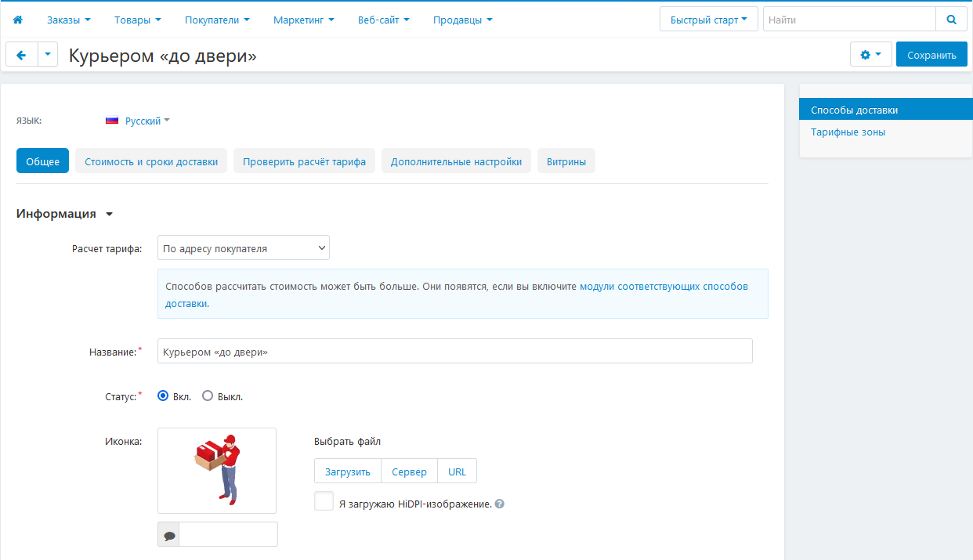Open the Расчет тарифа dropdown
The image size is (973, 560).
[x=243, y=248]
